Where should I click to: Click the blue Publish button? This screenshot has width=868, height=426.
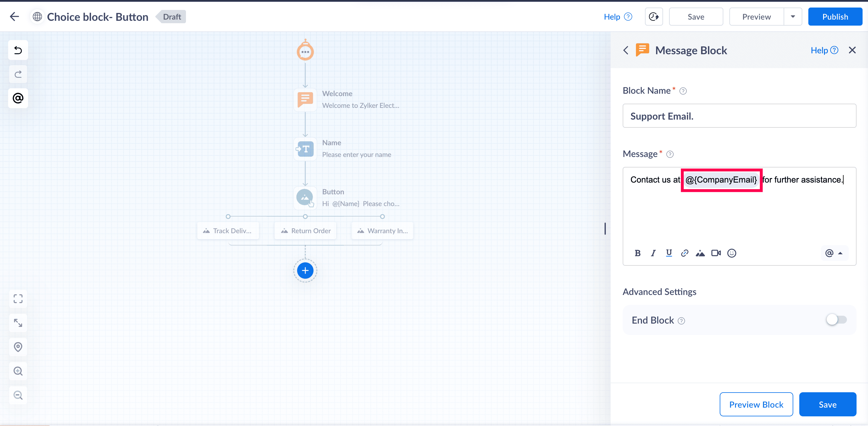pyautogui.click(x=835, y=17)
